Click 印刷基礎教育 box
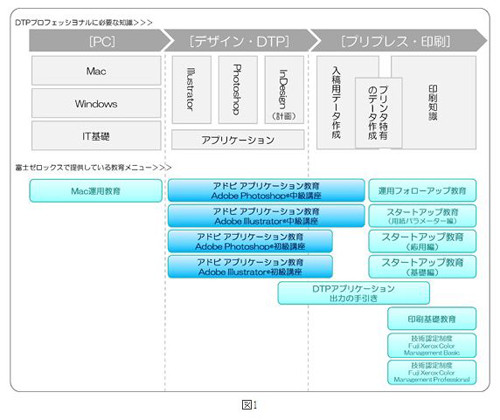Screen dimensions: 500x420 432,319
